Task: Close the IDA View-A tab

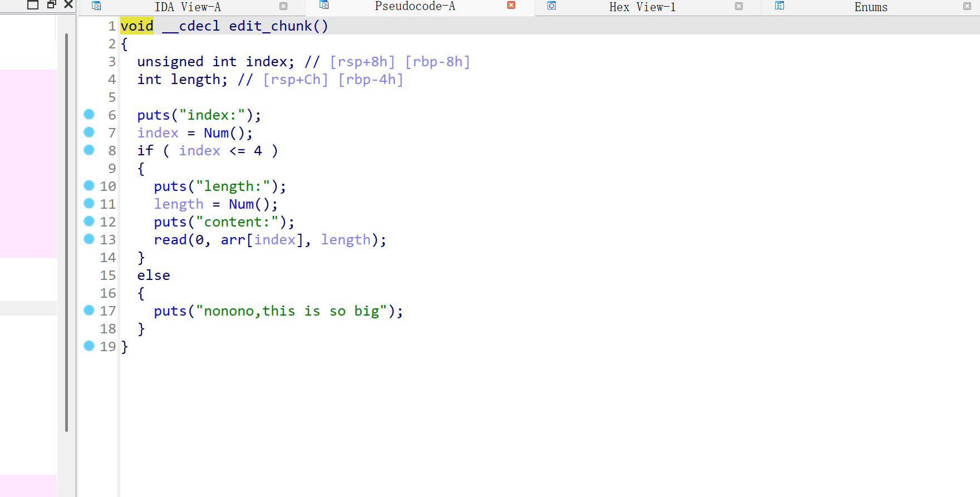Action: 283,7
